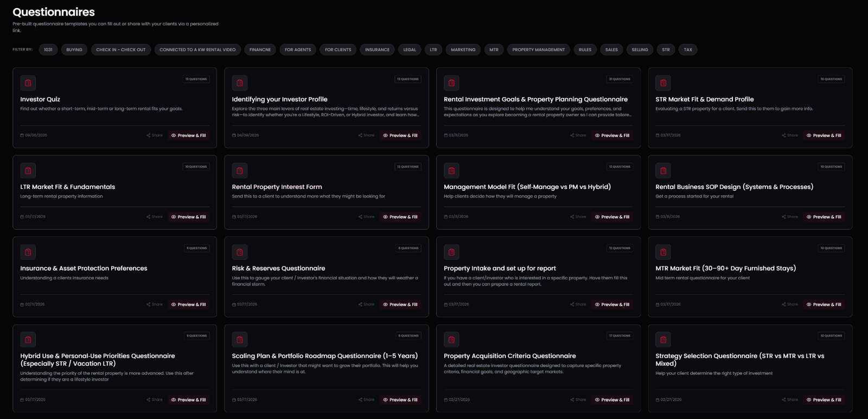Viewport: 868px width, 419px height.
Task: Click the clipboard icon on Rental Investment Goals card
Action: pos(451,83)
